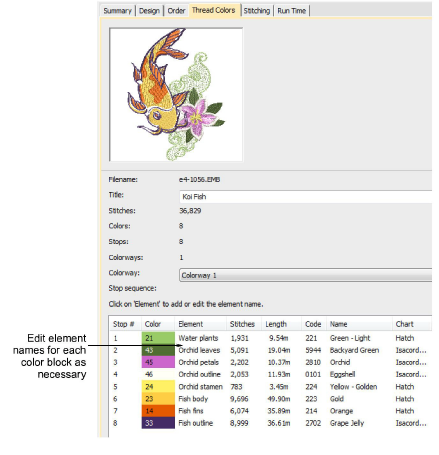The image size is (439, 455).
Task: Edit the Fish body element name
Action: point(193,399)
